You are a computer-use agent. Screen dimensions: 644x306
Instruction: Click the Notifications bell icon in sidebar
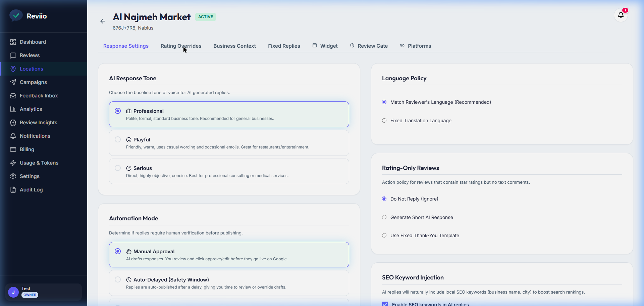tap(13, 136)
